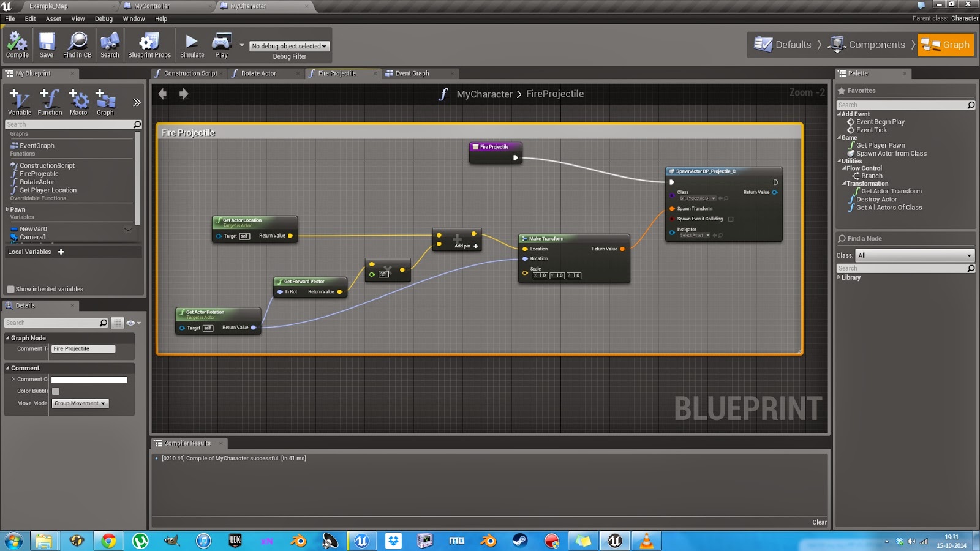This screenshot has width=980, height=551.
Task: Expand the Library section in Palette
Action: [840, 277]
